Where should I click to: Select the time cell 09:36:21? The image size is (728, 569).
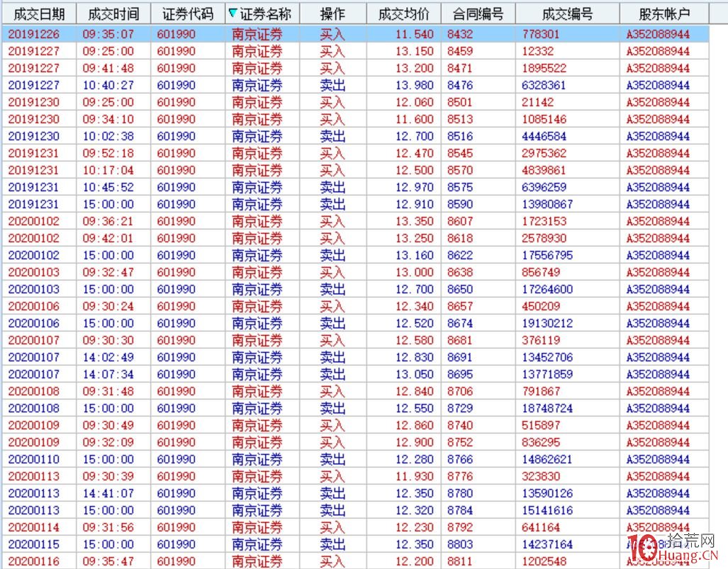click(x=108, y=221)
